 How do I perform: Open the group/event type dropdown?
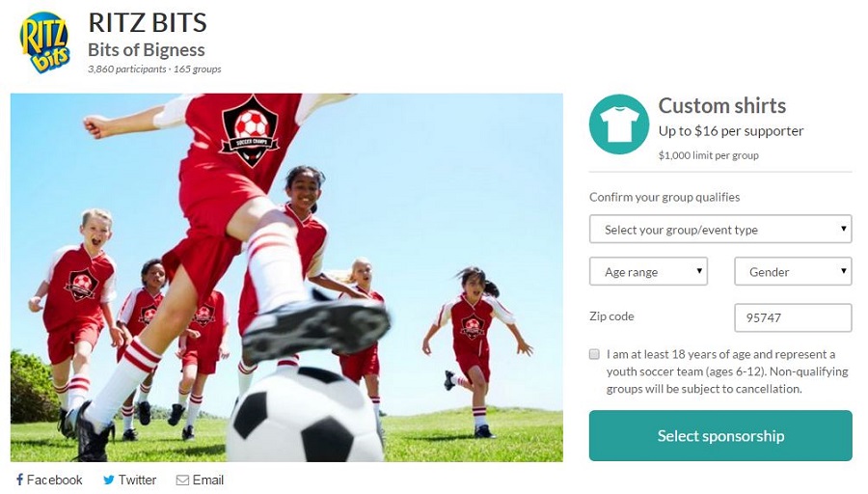tap(720, 230)
